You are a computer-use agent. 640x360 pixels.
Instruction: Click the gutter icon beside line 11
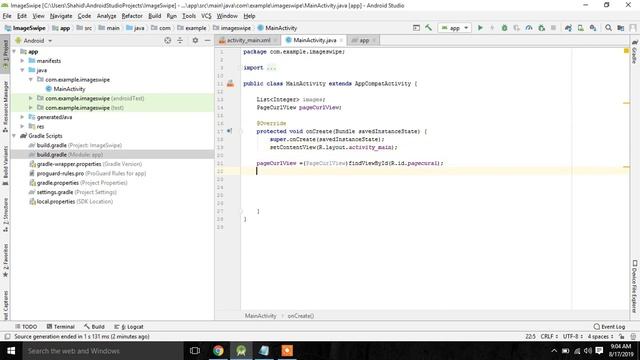coord(231,83)
